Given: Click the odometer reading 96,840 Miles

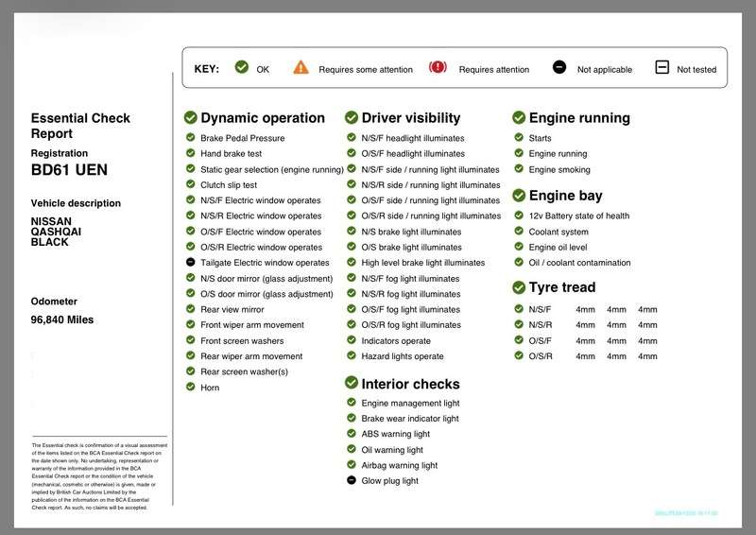Looking at the screenshot, I should (62, 319).
